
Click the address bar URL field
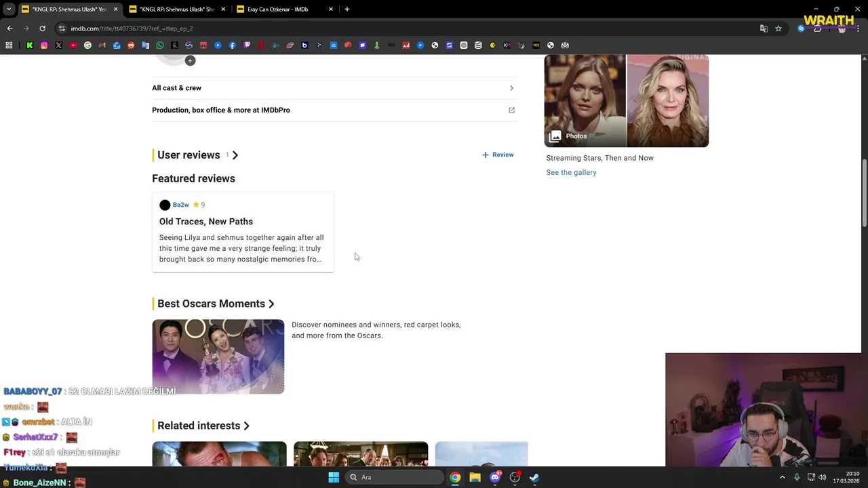[x=407, y=28]
